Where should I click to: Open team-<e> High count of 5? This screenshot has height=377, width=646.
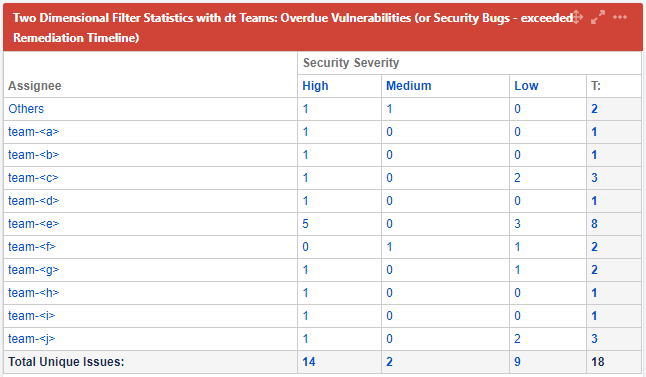[x=305, y=224]
